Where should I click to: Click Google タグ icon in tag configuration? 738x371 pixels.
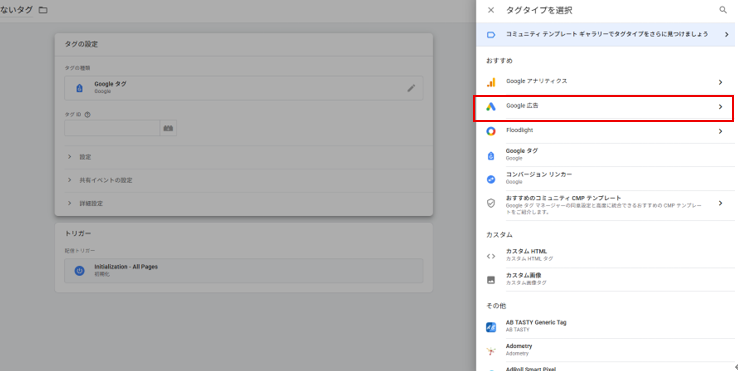(x=80, y=88)
